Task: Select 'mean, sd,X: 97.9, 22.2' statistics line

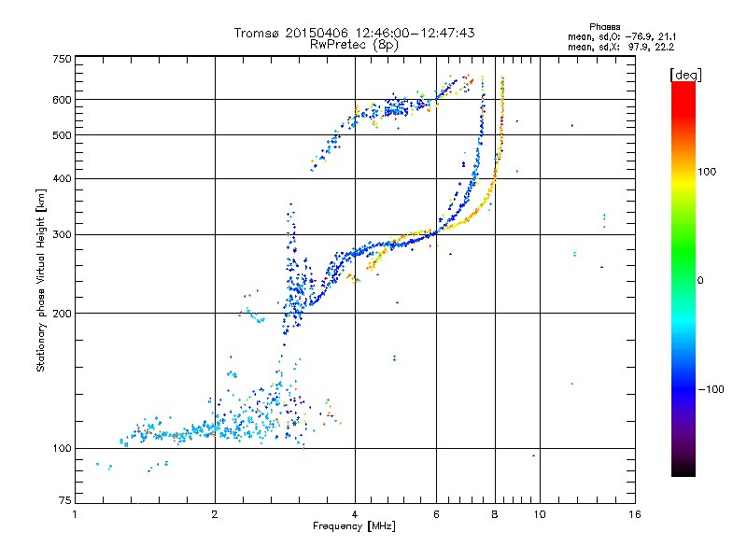Action: pos(621,47)
